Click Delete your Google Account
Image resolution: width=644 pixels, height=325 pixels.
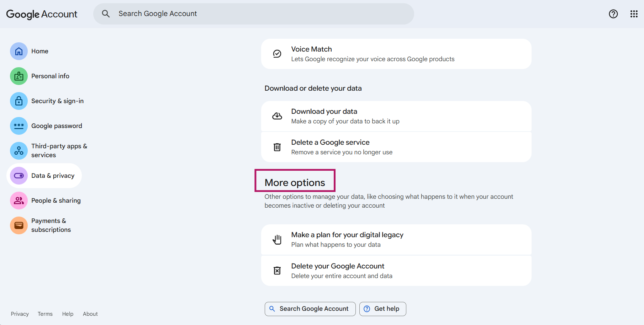click(396, 271)
